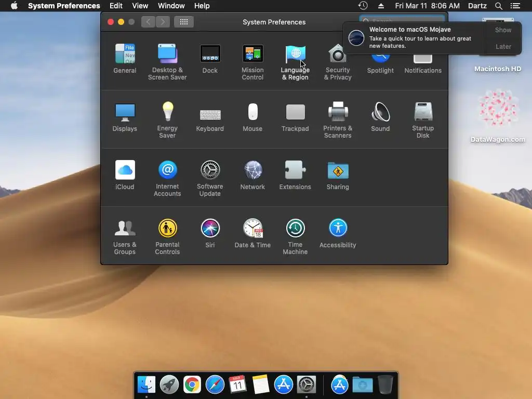Image resolution: width=532 pixels, height=399 pixels.
Task: Open the Dock preferences
Action: tap(210, 58)
